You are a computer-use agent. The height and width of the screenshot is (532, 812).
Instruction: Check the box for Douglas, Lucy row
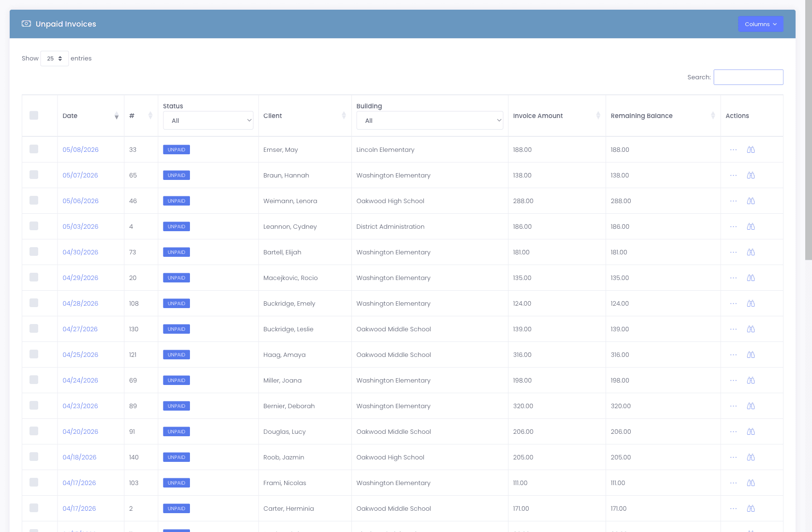tap(34, 431)
